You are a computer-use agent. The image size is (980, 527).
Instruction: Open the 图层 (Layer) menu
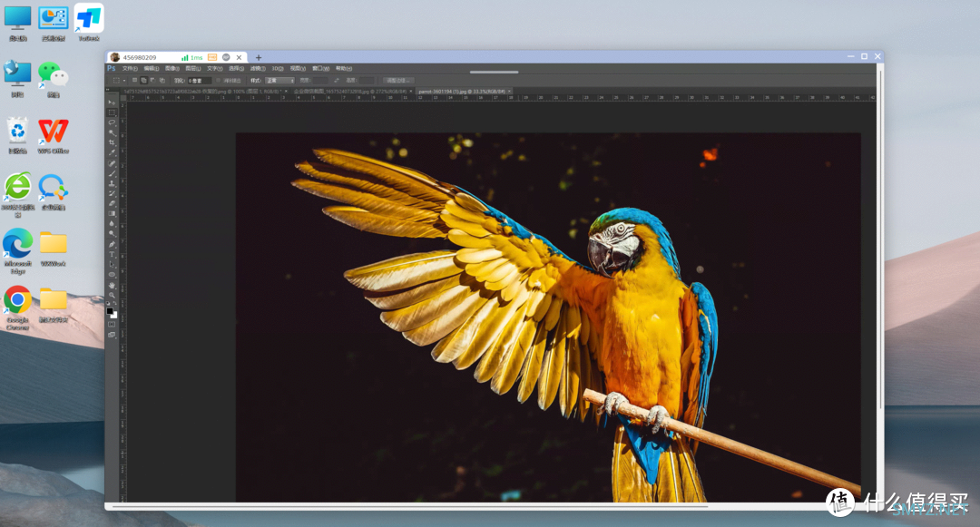(193, 69)
